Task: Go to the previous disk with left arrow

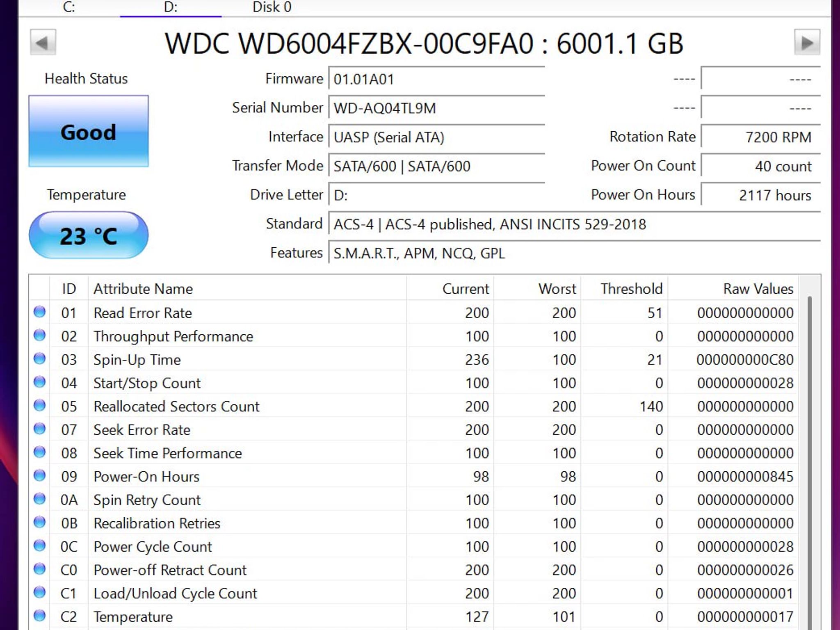Action: [x=43, y=42]
